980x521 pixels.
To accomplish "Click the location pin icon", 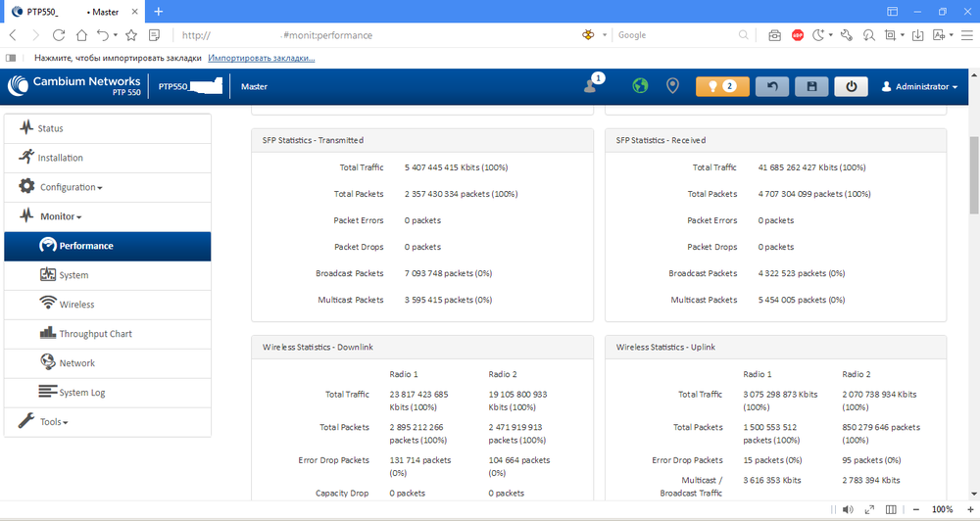I will click(x=672, y=86).
